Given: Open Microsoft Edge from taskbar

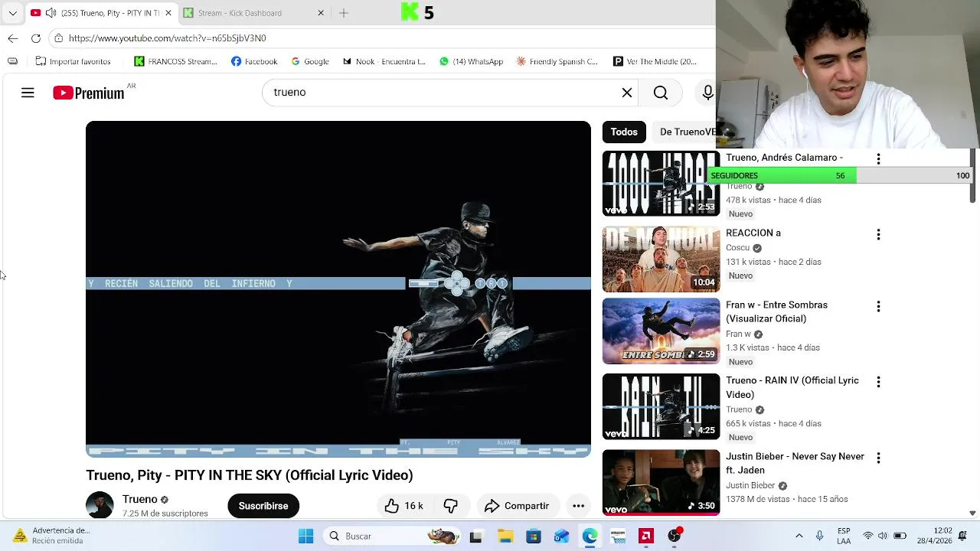Looking at the screenshot, I should click(590, 536).
